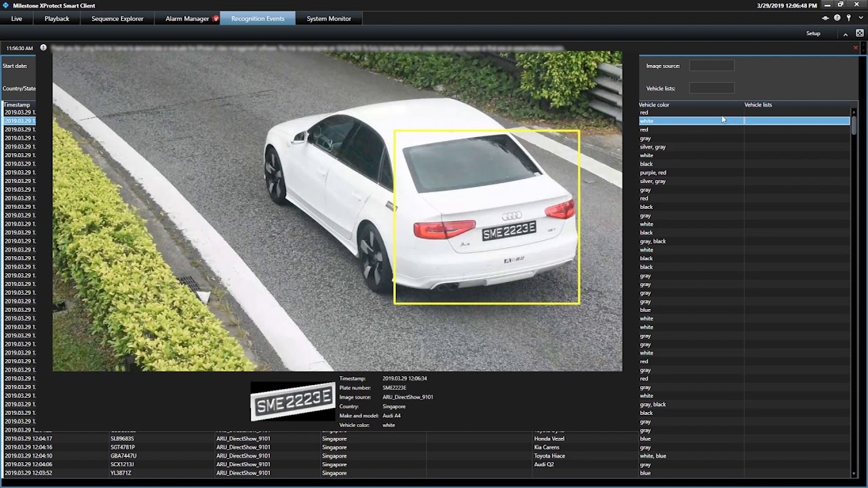Click the SME2223E license plate crop thumbnail
Image resolution: width=868 pixels, height=488 pixels.
(293, 401)
